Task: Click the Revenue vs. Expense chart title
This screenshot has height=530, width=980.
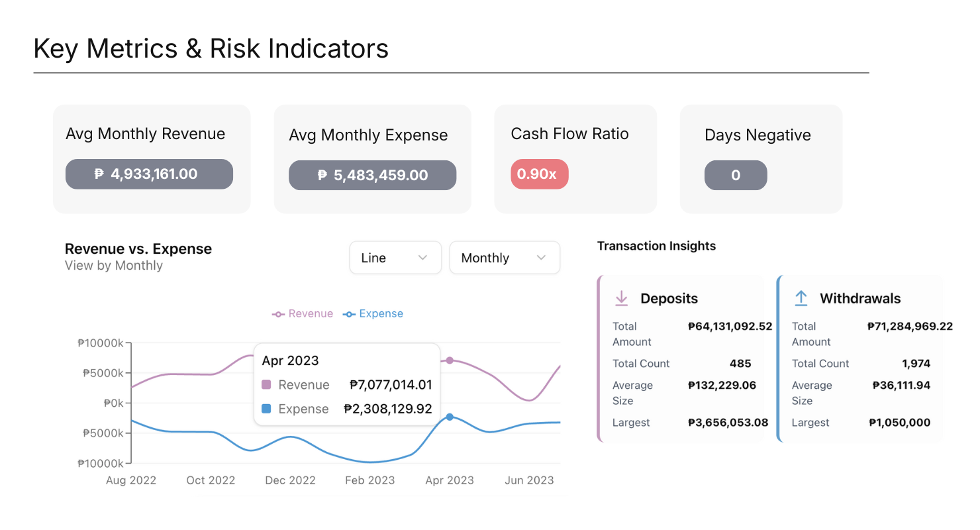Action: (138, 249)
